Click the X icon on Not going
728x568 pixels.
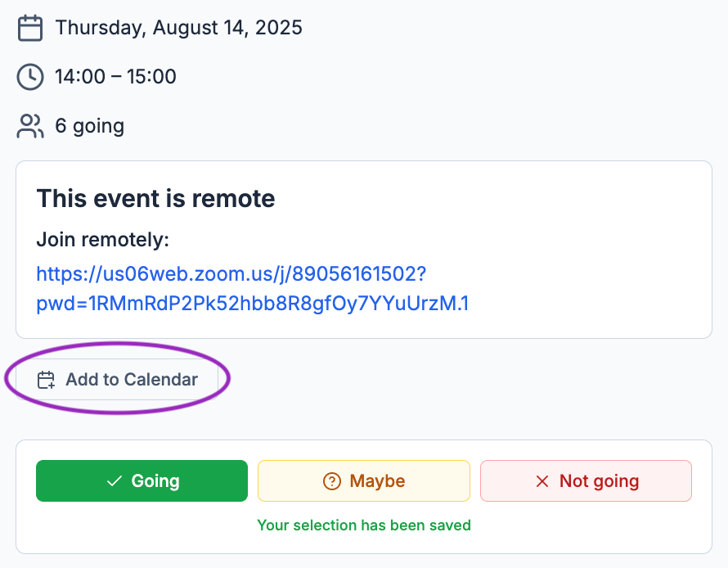coord(542,481)
